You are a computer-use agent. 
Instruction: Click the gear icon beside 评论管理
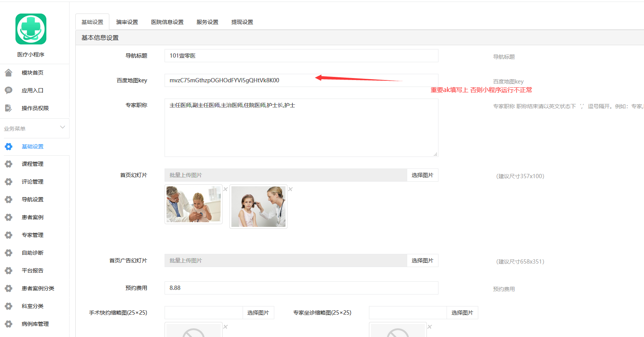(x=8, y=182)
